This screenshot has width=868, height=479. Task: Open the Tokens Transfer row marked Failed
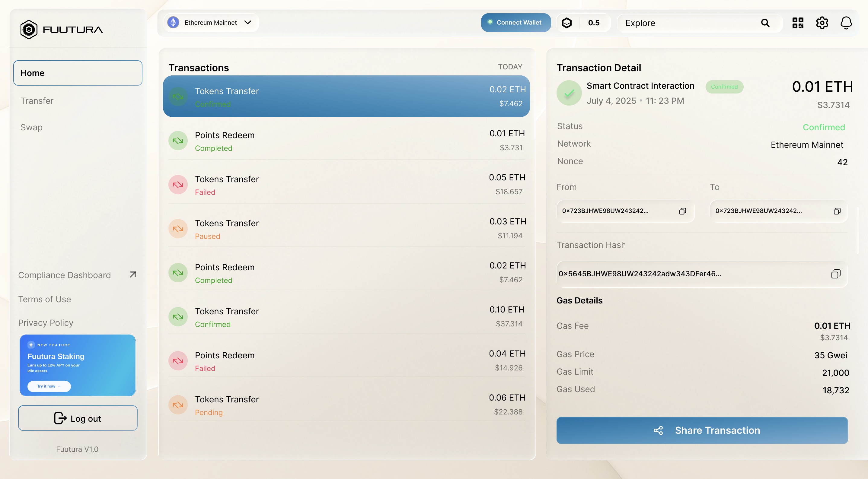point(347,185)
